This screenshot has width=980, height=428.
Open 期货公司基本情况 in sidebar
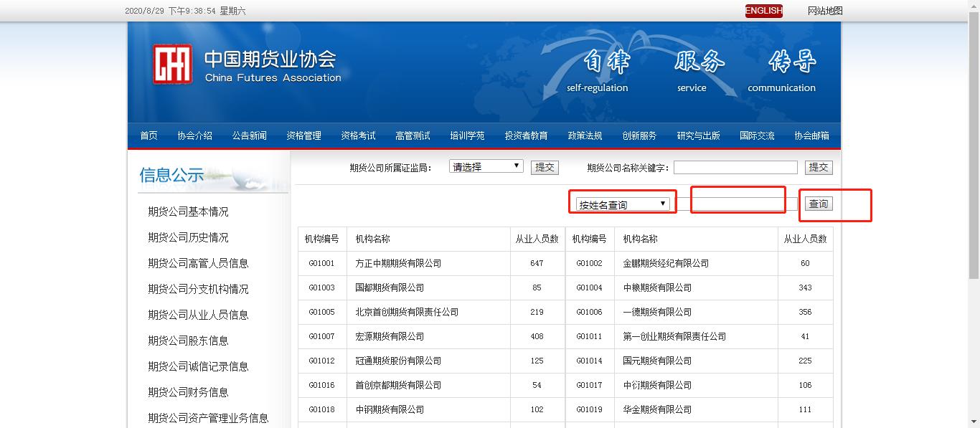coord(189,211)
